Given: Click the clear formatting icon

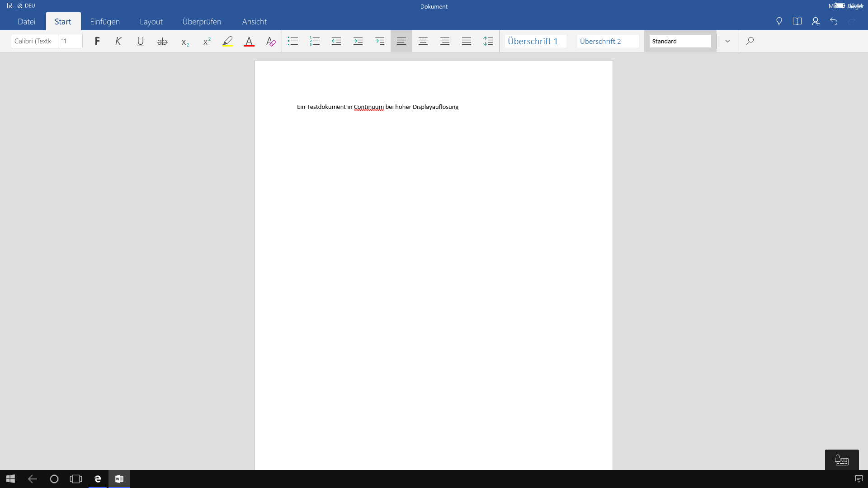Looking at the screenshot, I should click(271, 41).
